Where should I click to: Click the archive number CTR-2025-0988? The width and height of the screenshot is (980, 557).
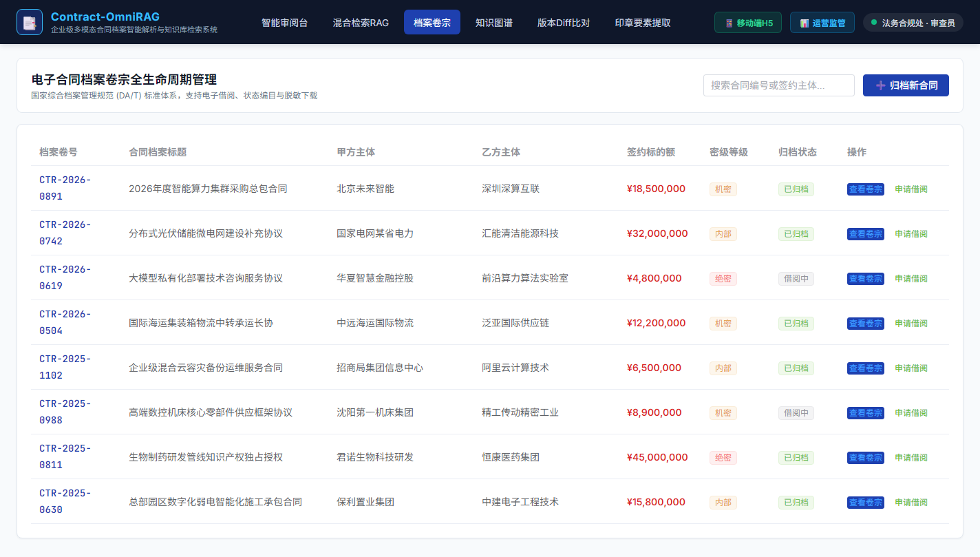[x=65, y=412]
